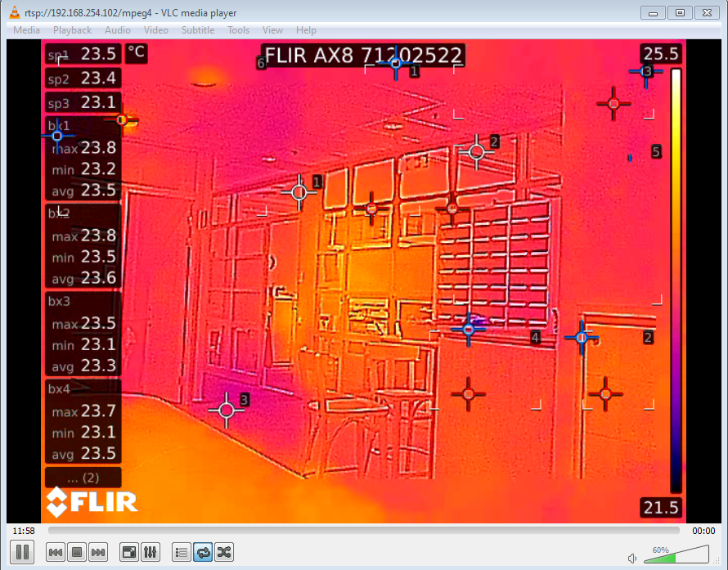Skip to the previous media item
Viewport: 728px width, 570px height.
pyautogui.click(x=55, y=552)
